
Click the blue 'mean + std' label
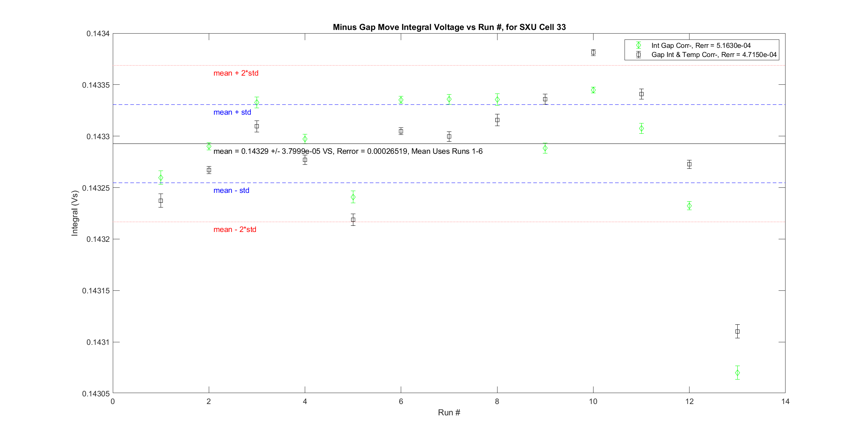[232, 112]
